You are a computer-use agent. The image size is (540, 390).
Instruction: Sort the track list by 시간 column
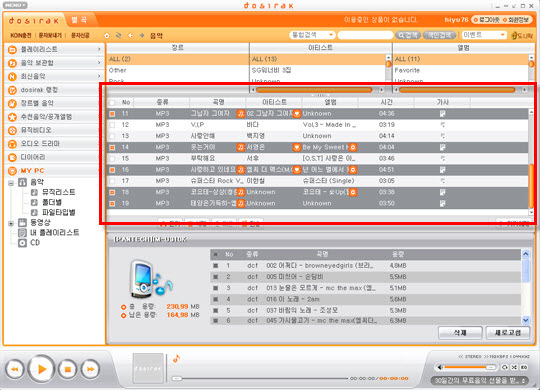point(386,102)
